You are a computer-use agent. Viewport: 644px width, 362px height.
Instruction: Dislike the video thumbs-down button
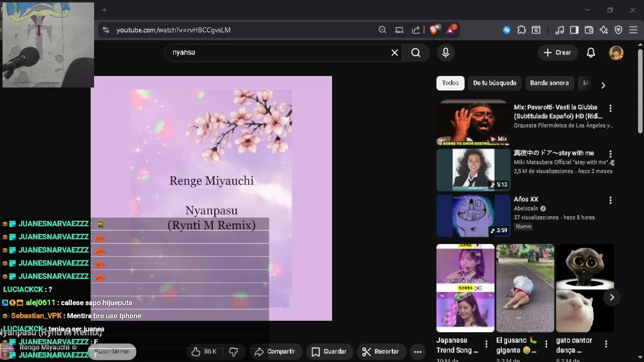click(x=233, y=352)
